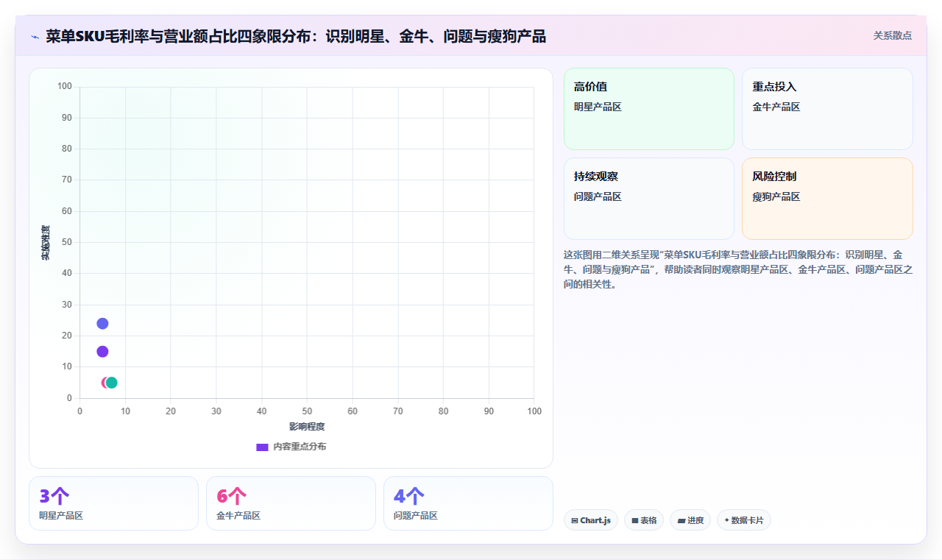The width and height of the screenshot is (942, 560).
Task: Click the main title heading text
Action: tap(296, 36)
